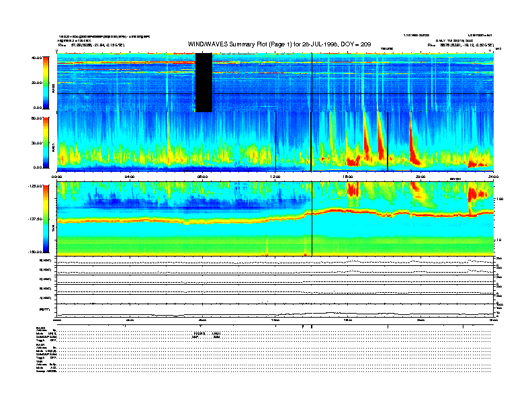Click the -137.50 label on TNR scale
Screen dimensions: 532x411
[35, 219]
